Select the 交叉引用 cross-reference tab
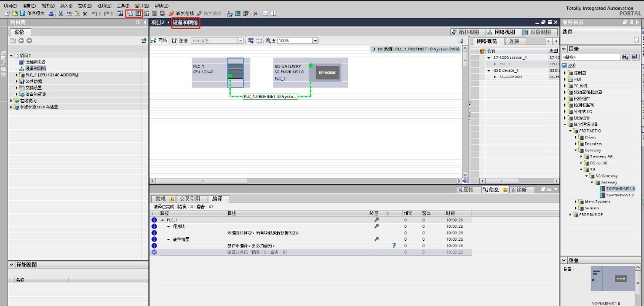Viewport: 644px width, 306px height. coord(192,199)
